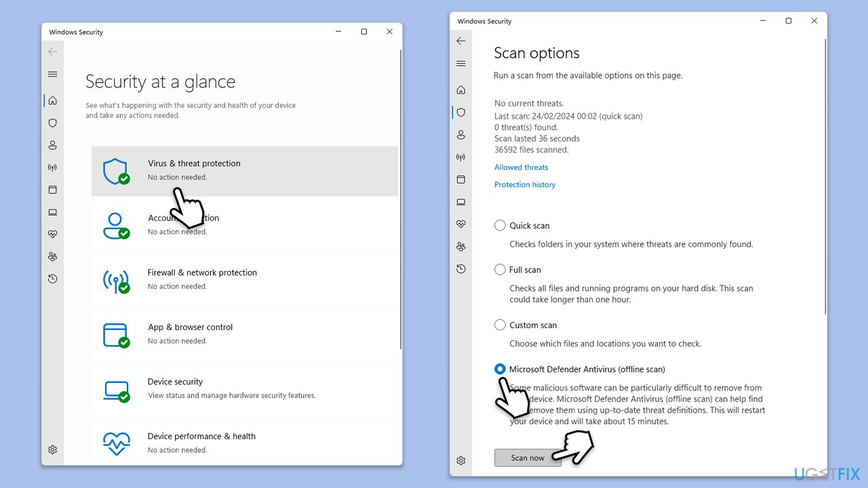The width and height of the screenshot is (868, 488).
Task: Minimize the Scan options window
Action: [763, 21]
